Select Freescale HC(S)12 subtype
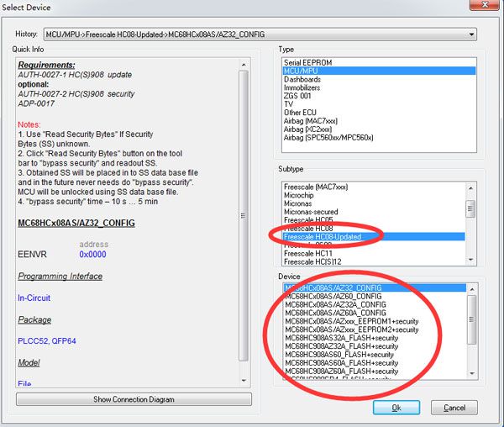 click(x=374, y=262)
